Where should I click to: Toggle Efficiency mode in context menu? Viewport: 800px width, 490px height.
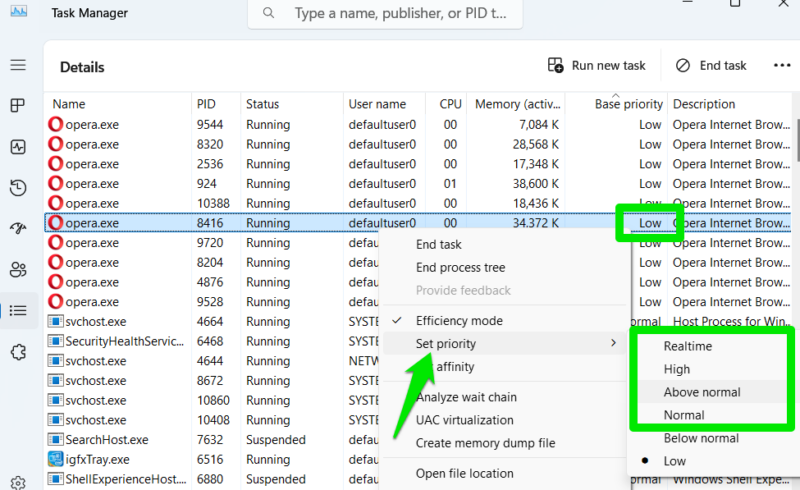(505, 321)
